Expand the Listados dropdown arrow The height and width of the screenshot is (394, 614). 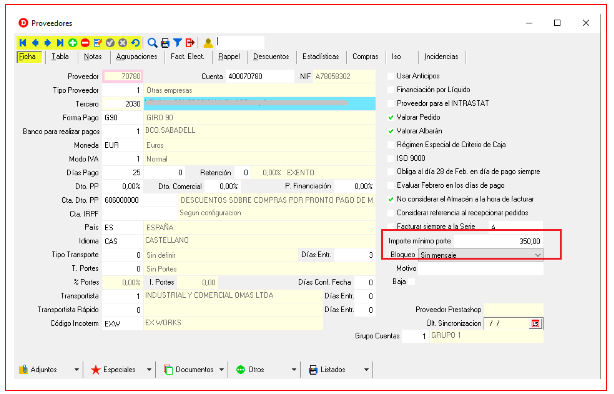tap(367, 369)
